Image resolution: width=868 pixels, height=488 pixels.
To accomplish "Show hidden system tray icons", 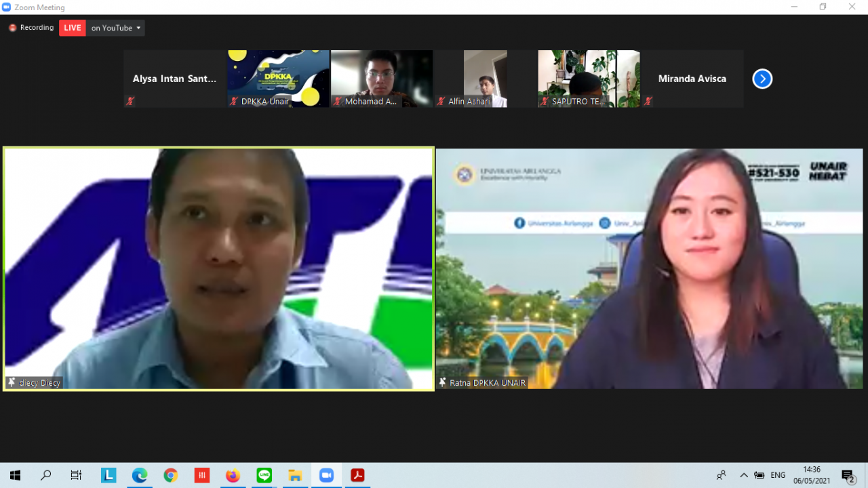I will pyautogui.click(x=744, y=475).
